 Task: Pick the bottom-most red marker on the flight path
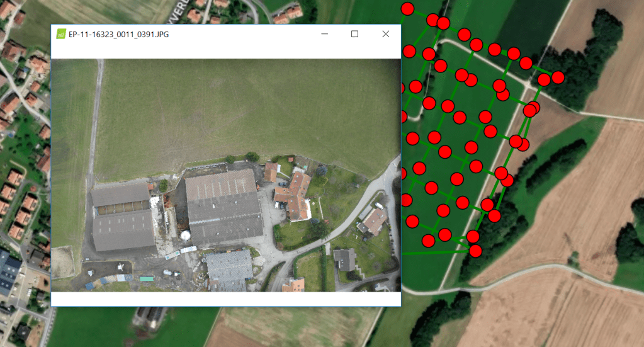click(x=475, y=251)
